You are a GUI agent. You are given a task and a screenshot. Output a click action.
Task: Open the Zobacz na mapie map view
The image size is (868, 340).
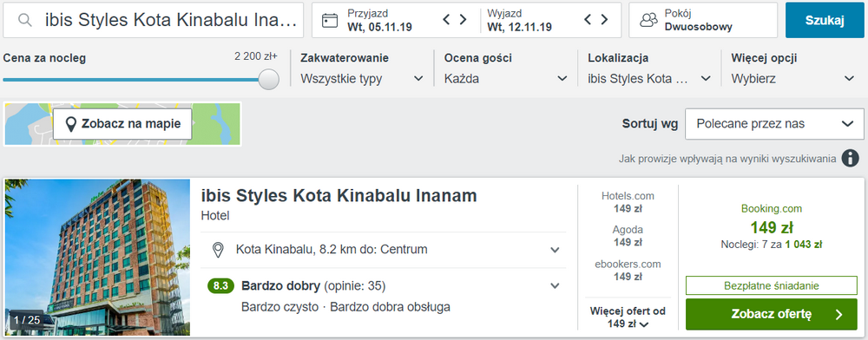122,124
